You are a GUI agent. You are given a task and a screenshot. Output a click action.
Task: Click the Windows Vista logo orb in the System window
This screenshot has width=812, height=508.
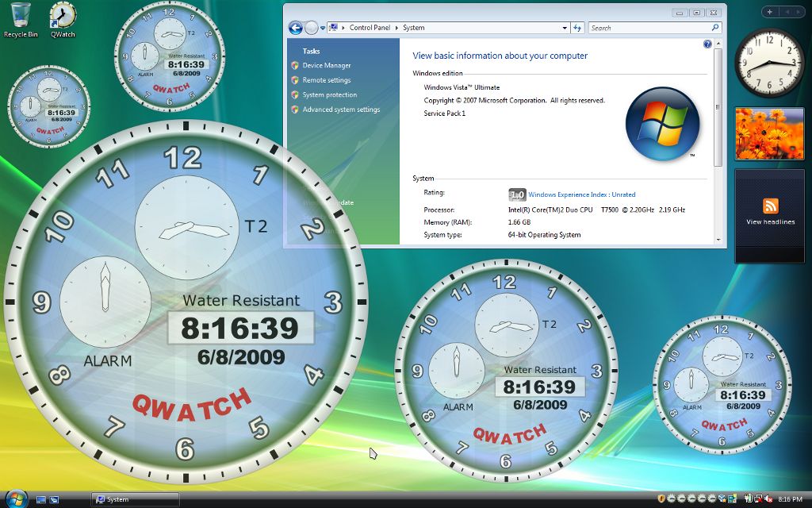pyautogui.click(x=662, y=124)
